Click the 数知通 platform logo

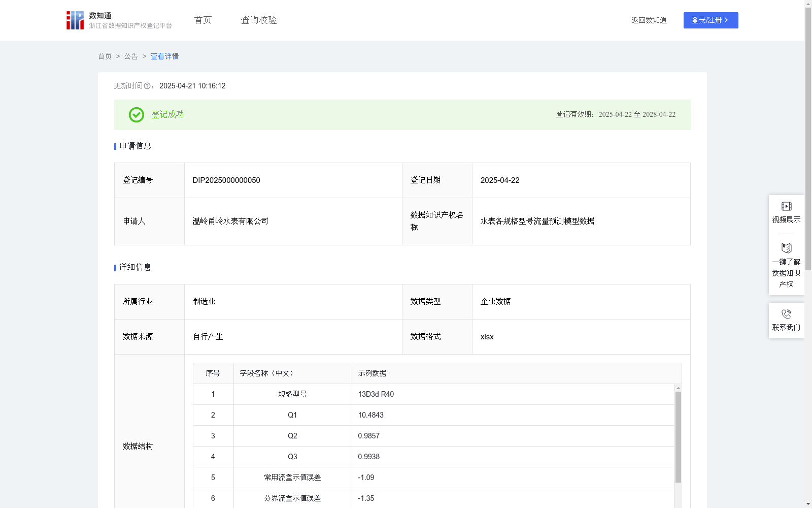point(75,20)
